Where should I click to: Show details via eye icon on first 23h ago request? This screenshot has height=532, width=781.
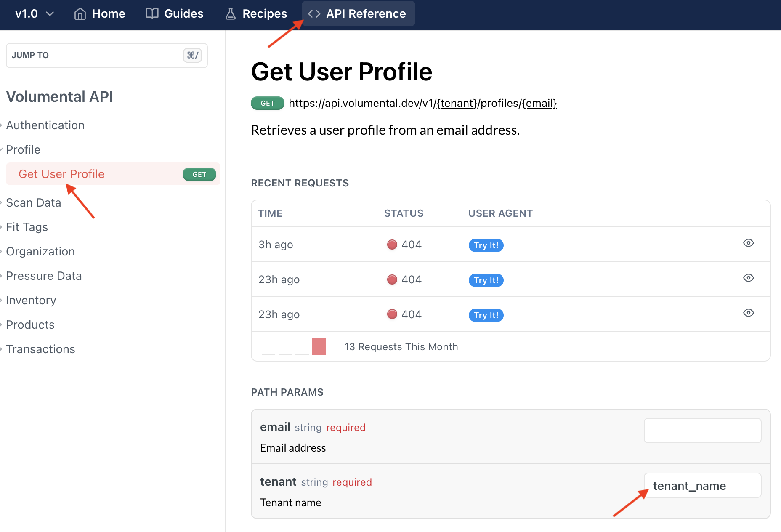tap(749, 278)
